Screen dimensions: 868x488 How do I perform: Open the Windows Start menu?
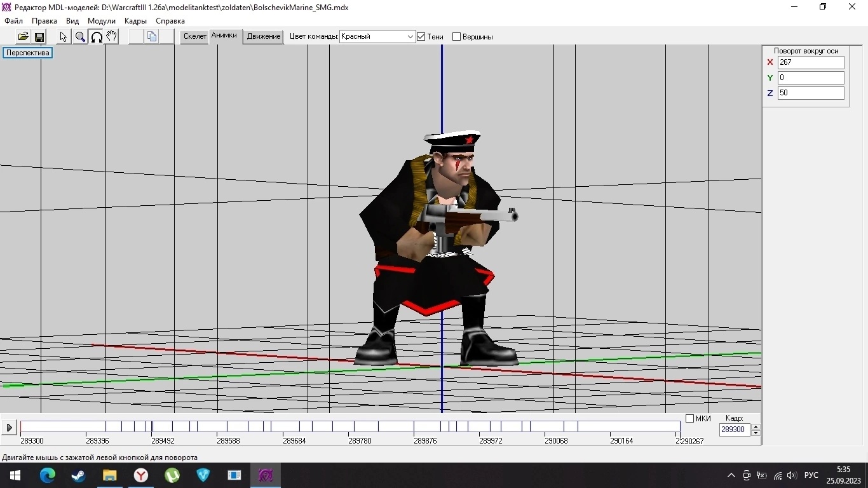[x=15, y=475]
